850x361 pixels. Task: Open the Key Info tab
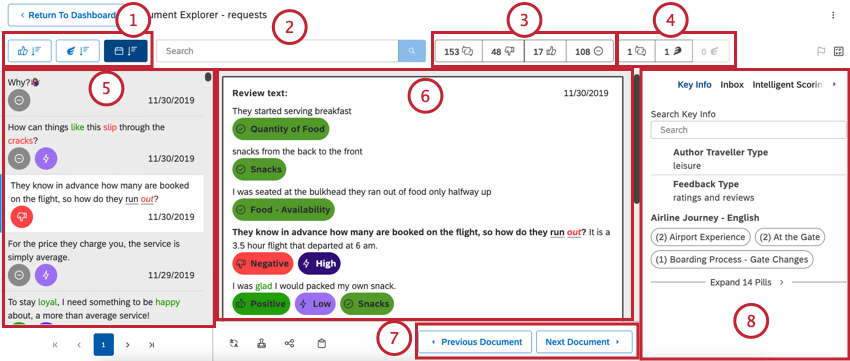694,85
